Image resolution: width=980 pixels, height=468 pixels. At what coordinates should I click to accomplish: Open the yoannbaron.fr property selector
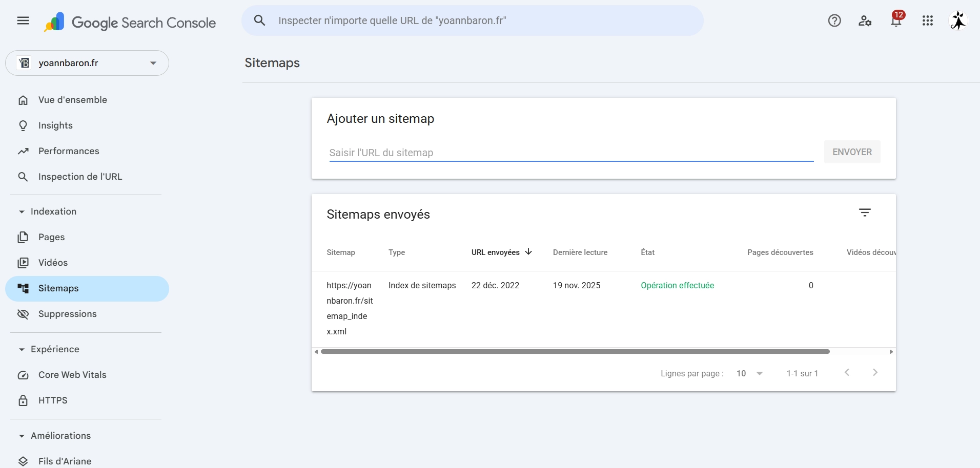pos(87,63)
